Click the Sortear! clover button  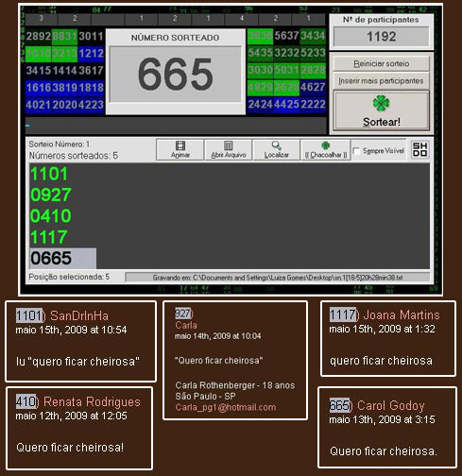(381, 110)
